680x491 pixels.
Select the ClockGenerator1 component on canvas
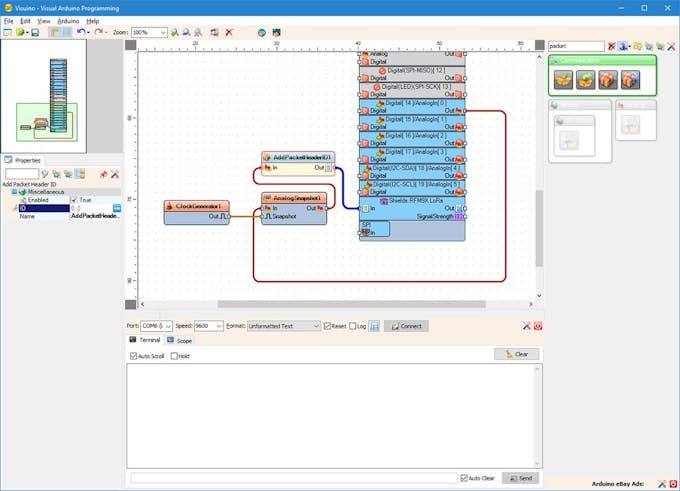pos(196,212)
